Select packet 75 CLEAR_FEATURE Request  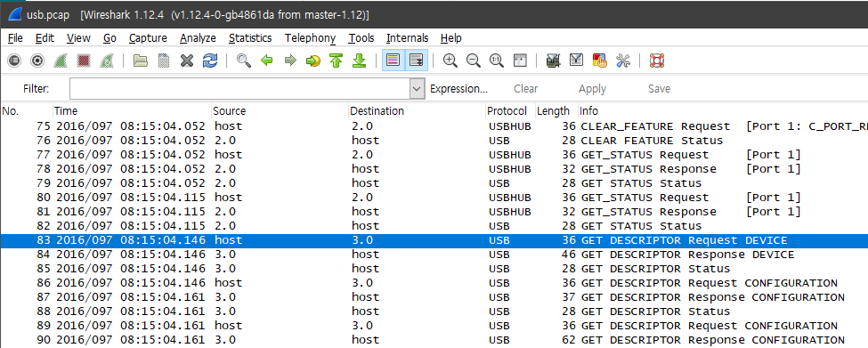tap(434, 126)
